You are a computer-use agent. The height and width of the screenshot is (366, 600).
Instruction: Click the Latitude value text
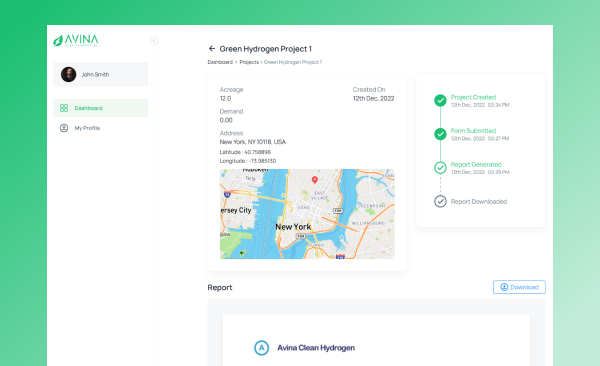click(258, 152)
